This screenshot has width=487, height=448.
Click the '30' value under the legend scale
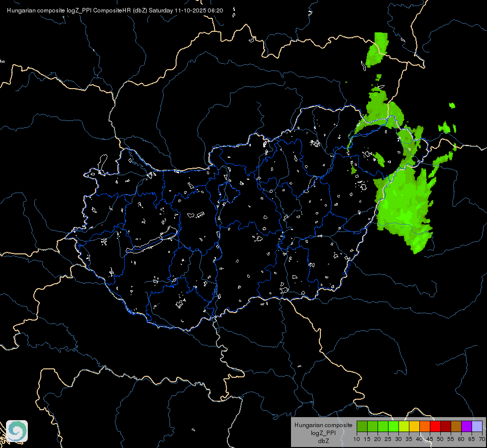[x=398, y=440]
